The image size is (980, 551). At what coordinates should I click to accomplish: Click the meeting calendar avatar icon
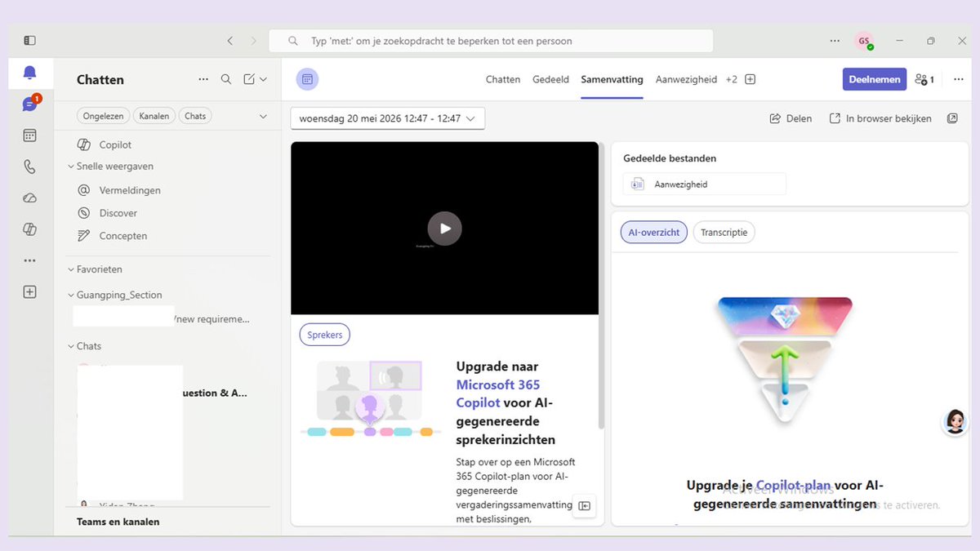(307, 79)
